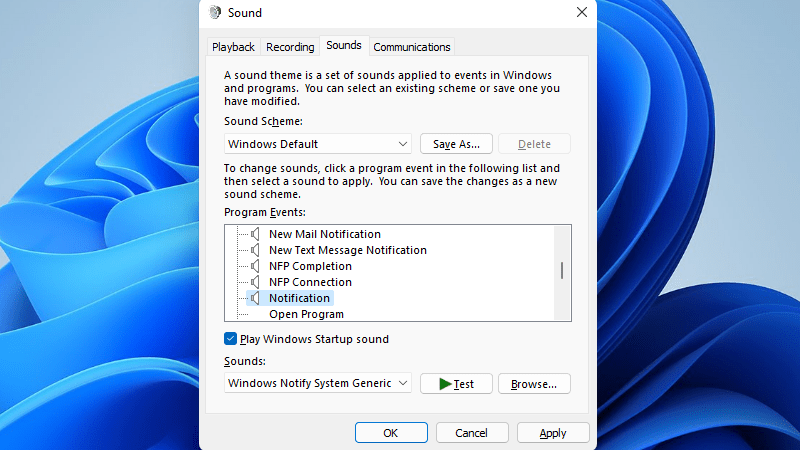The image size is (800, 450).
Task: Select the highlighted Notification event
Action: pos(299,298)
